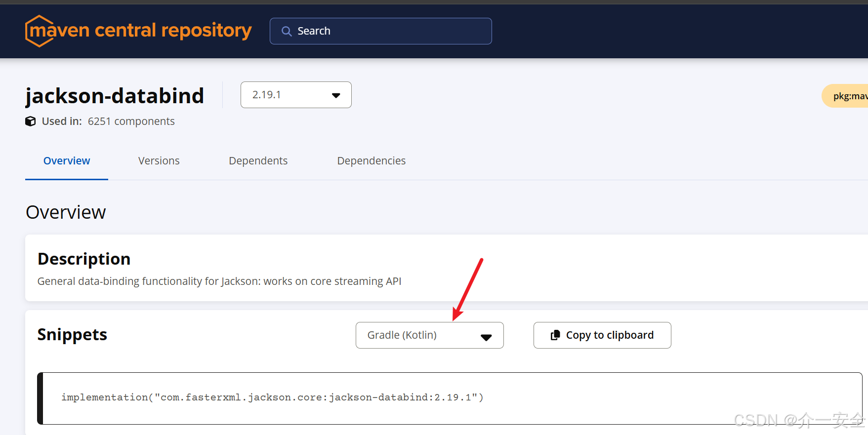Click the search magnifier icon

287,31
